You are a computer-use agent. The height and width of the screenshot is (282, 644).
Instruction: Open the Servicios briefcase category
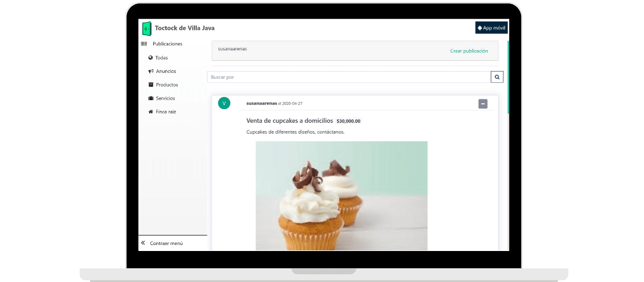(x=165, y=98)
